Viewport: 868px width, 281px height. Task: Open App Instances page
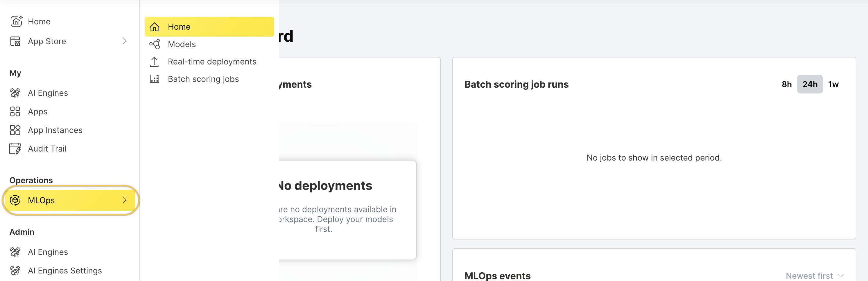69,130
